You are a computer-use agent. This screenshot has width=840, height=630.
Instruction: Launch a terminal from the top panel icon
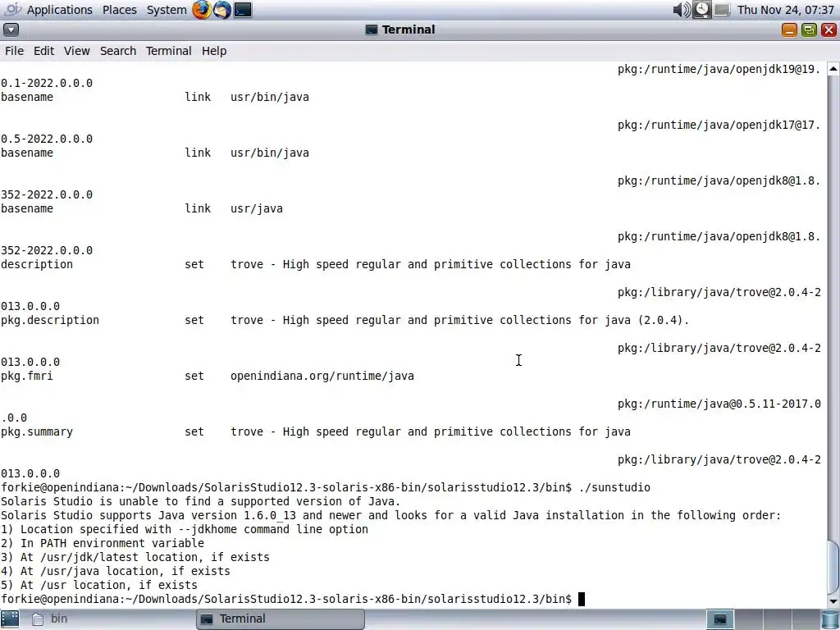[243, 10]
